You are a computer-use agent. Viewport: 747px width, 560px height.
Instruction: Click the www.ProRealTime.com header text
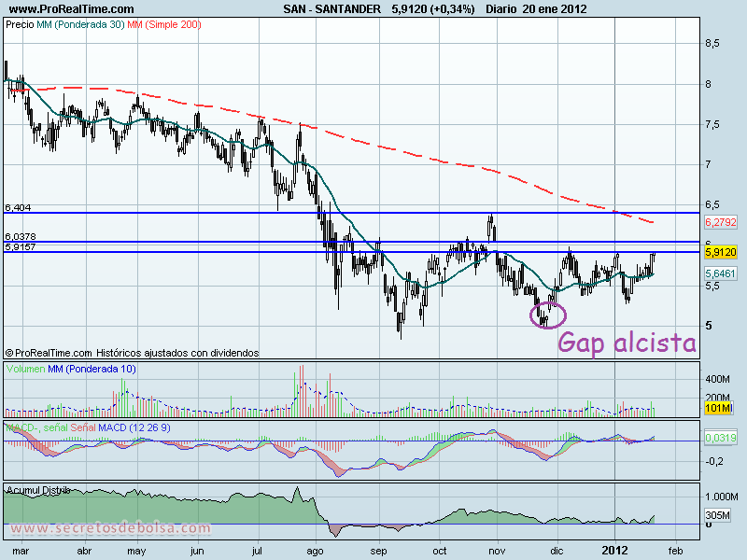[72, 8]
